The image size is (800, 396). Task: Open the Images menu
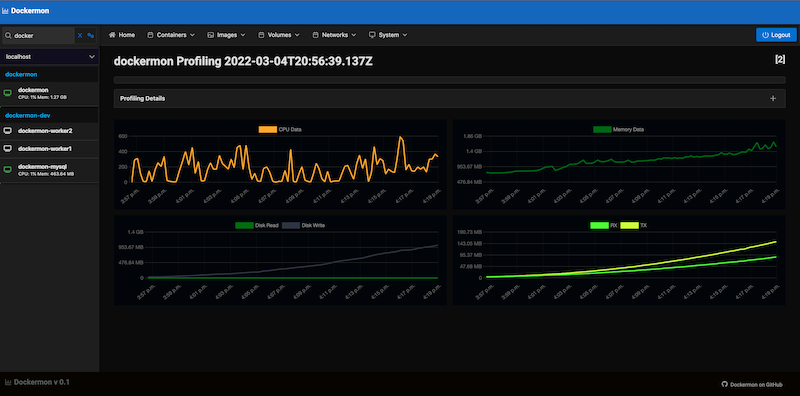tap(226, 35)
